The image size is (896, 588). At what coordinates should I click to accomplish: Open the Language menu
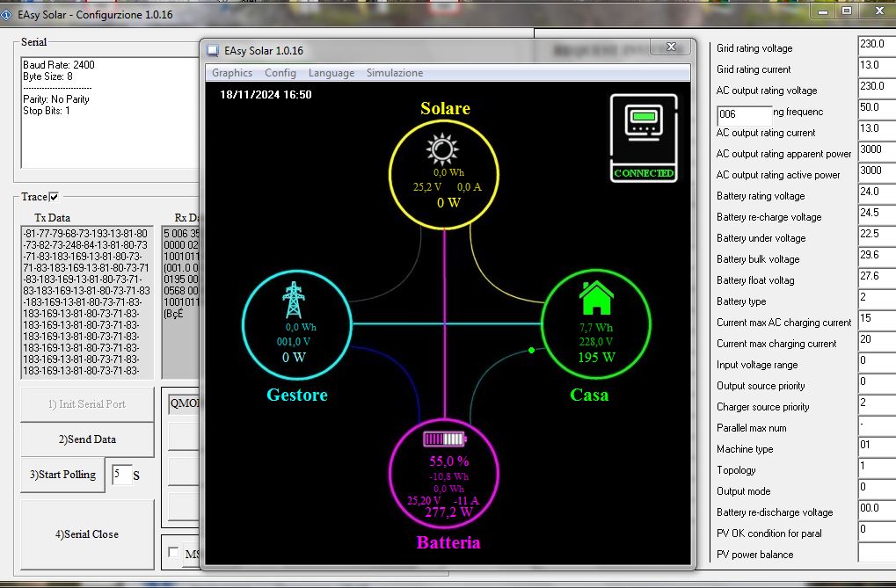(331, 73)
